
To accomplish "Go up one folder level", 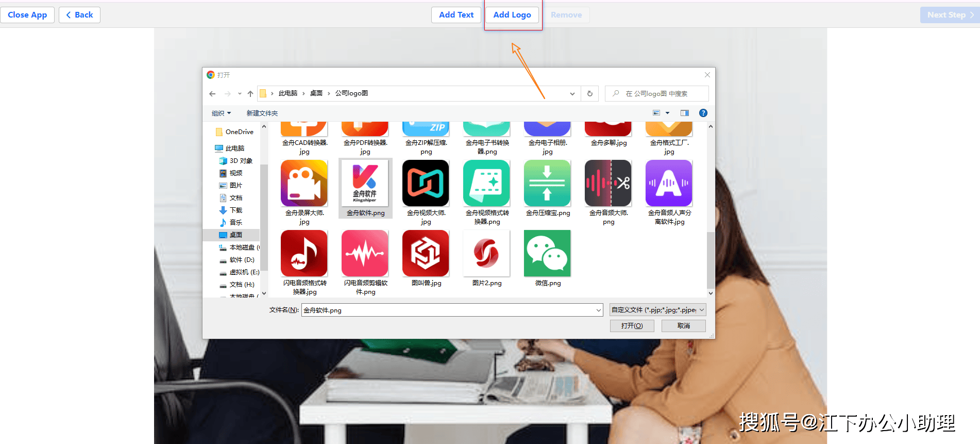I will point(250,94).
